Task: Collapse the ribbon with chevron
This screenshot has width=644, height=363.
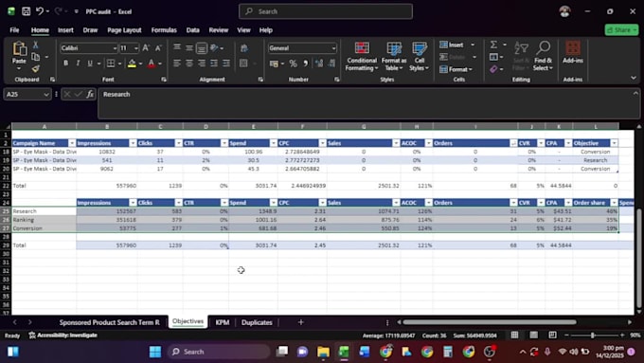Action: pos(634,78)
